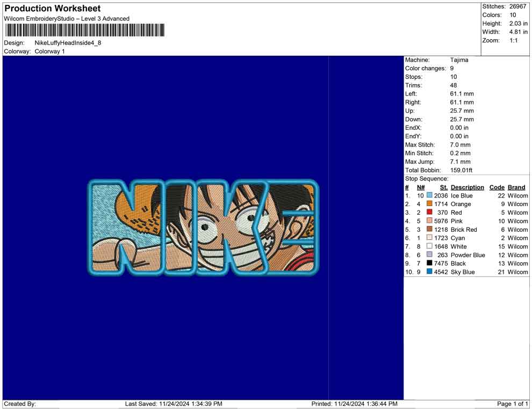The width and height of the screenshot is (532, 409).
Task: Choose the Powder Blue color swatch
Action: pyautogui.click(x=429, y=254)
